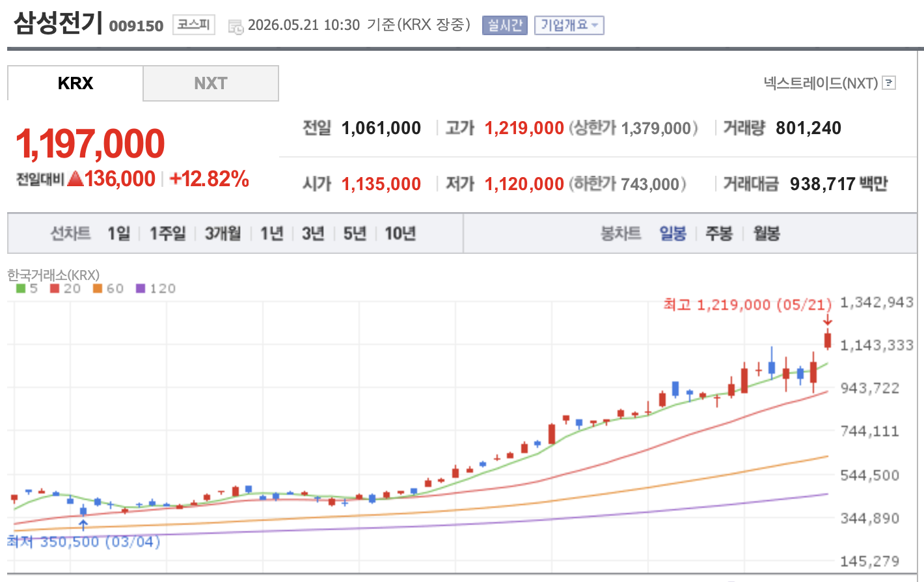Viewport: 924px width, 582px height.
Task: Click the 코스피 market badge
Action: (x=194, y=25)
